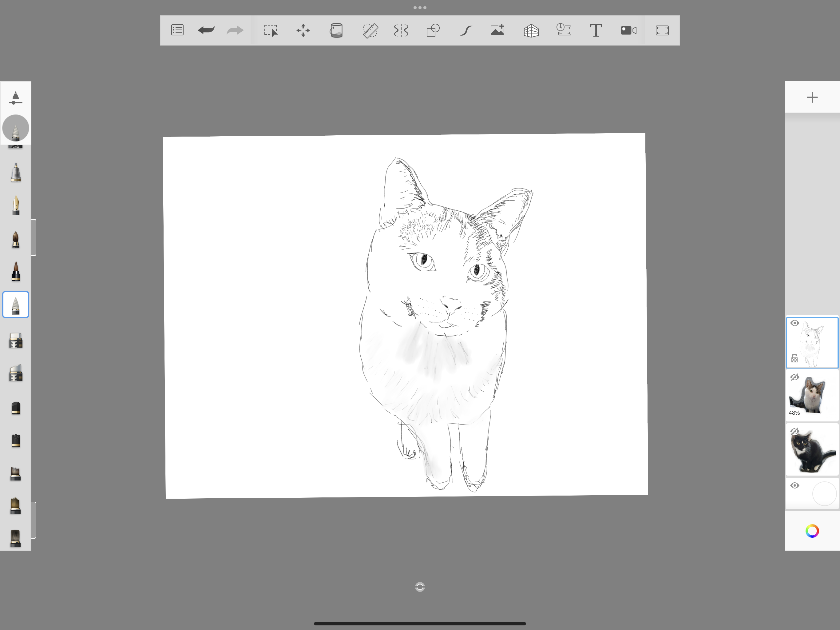Open the color wheel picker
Image resolution: width=840 pixels, height=630 pixels.
(x=812, y=531)
